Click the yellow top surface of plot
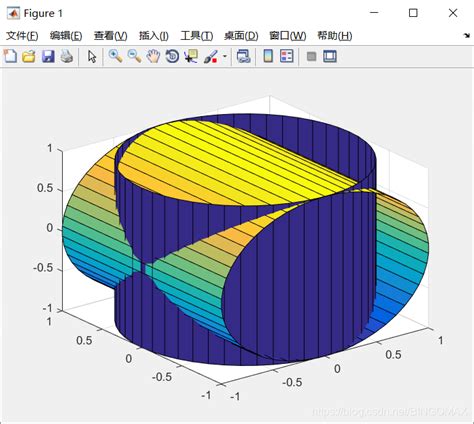Image resolution: width=474 pixels, height=424 pixels. (233, 160)
